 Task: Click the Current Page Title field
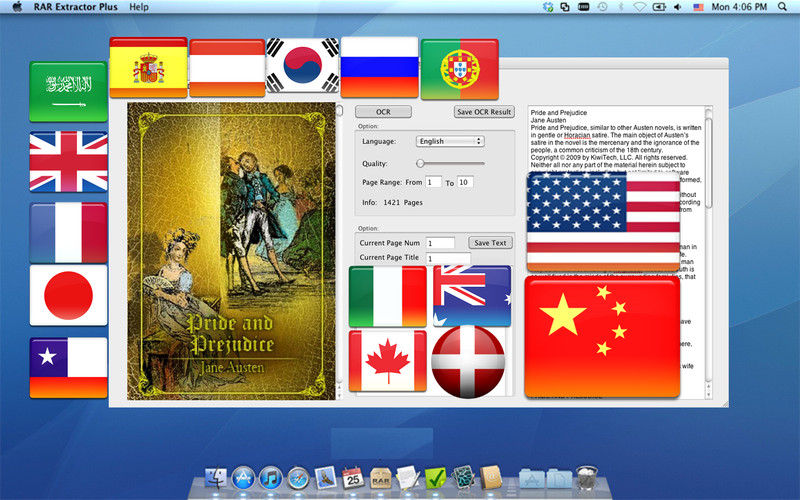click(x=448, y=258)
